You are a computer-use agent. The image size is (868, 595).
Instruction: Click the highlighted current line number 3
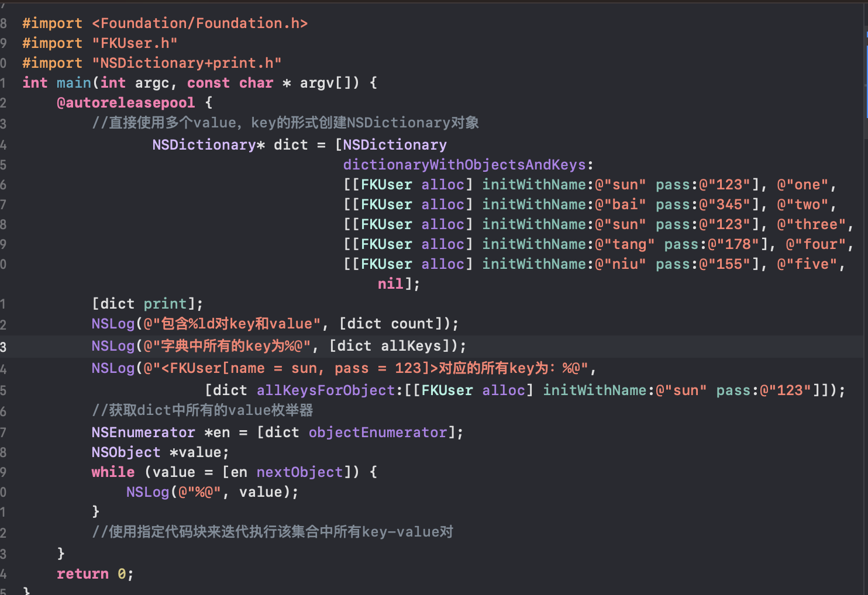[x=4, y=347]
